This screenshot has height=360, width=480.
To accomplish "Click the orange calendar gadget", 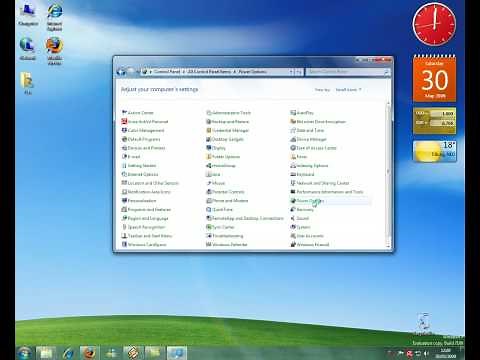I will point(434,79).
